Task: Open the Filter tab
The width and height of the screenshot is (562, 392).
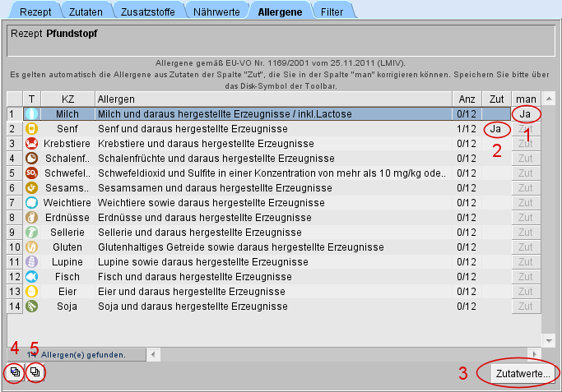Action: [x=332, y=12]
